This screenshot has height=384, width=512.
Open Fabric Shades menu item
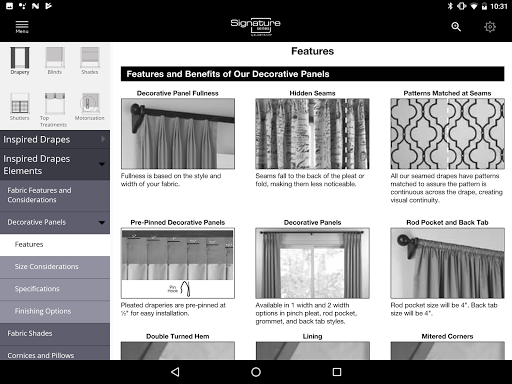click(x=55, y=333)
